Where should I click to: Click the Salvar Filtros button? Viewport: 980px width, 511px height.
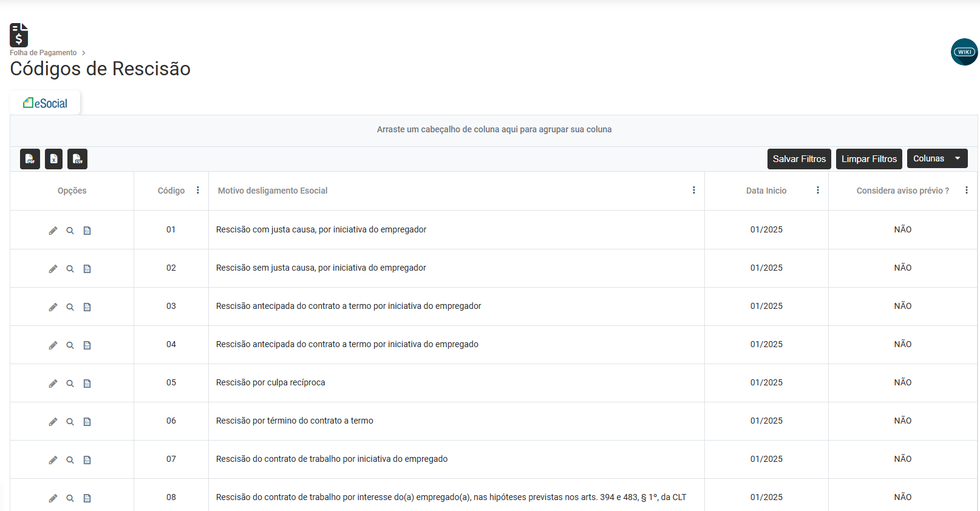798,159
